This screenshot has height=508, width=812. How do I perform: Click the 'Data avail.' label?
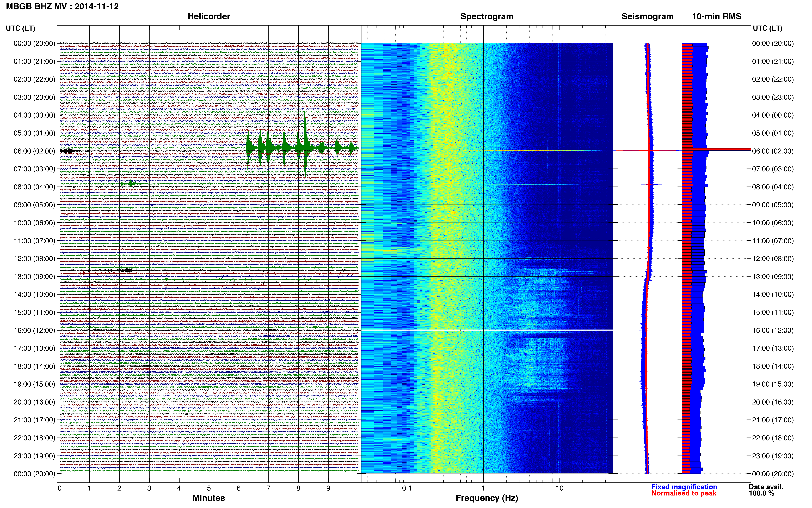[766, 487]
